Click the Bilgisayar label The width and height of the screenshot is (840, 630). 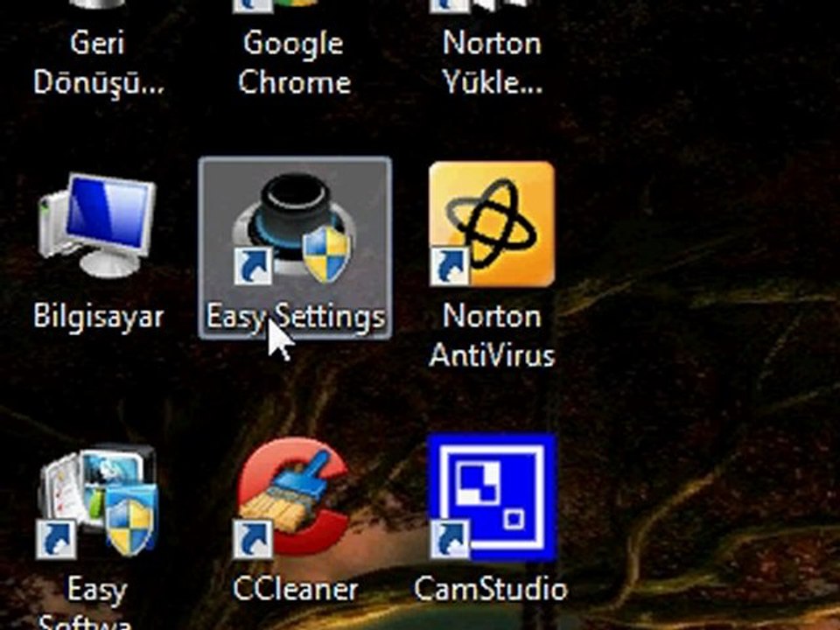[x=99, y=316]
